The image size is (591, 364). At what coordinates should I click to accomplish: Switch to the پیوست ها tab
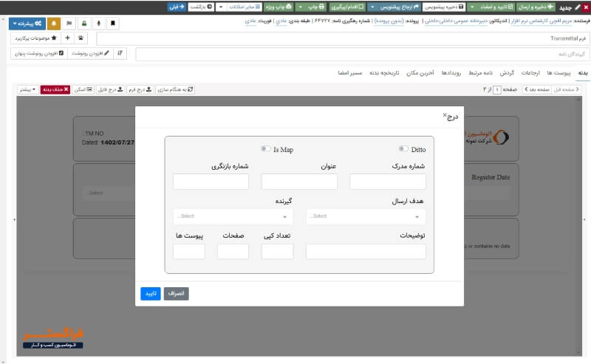(558, 72)
